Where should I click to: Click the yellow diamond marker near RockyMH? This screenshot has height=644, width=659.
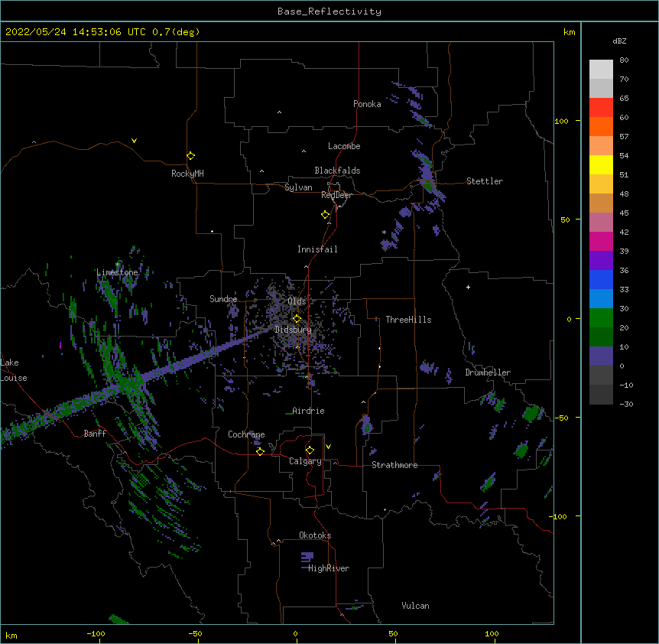click(x=190, y=156)
